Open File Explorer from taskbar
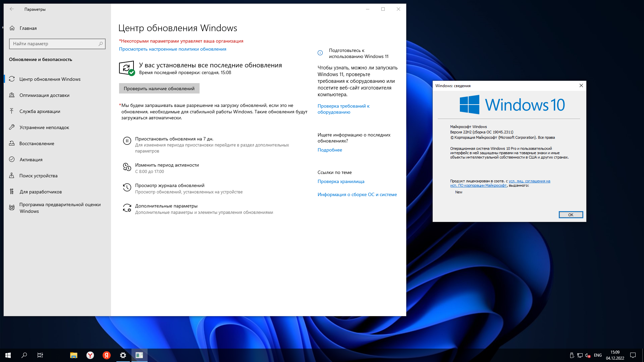Screen dimensions: 644x362 click(x=74, y=355)
